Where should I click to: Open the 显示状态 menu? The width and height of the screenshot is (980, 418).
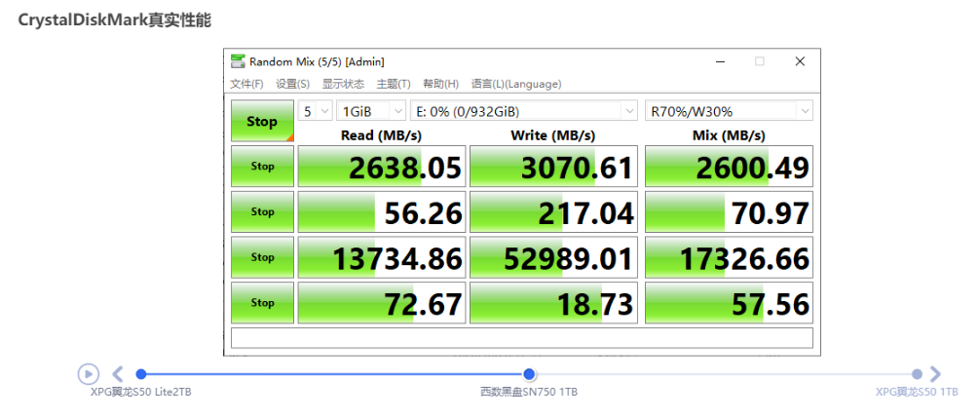click(x=343, y=84)
